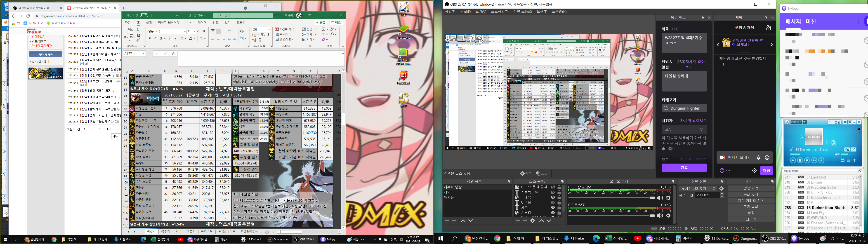Click the insert function fx icon
868x244 pixels.
173,54
